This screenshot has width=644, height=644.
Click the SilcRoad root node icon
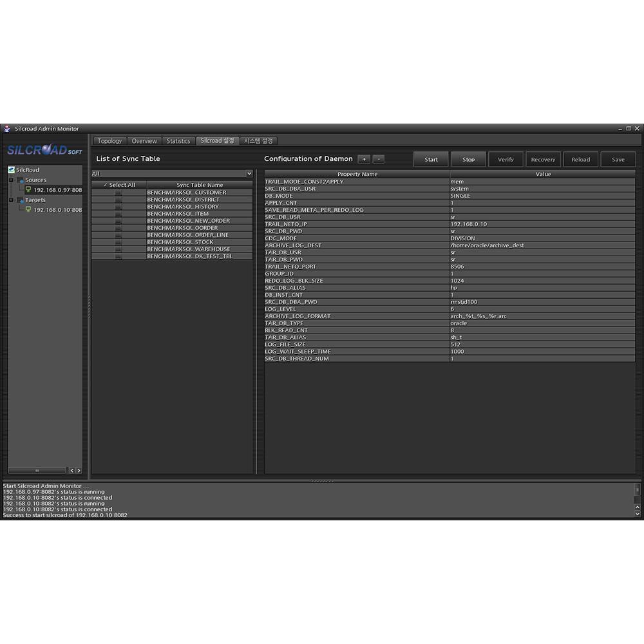[x=11, y=170]
